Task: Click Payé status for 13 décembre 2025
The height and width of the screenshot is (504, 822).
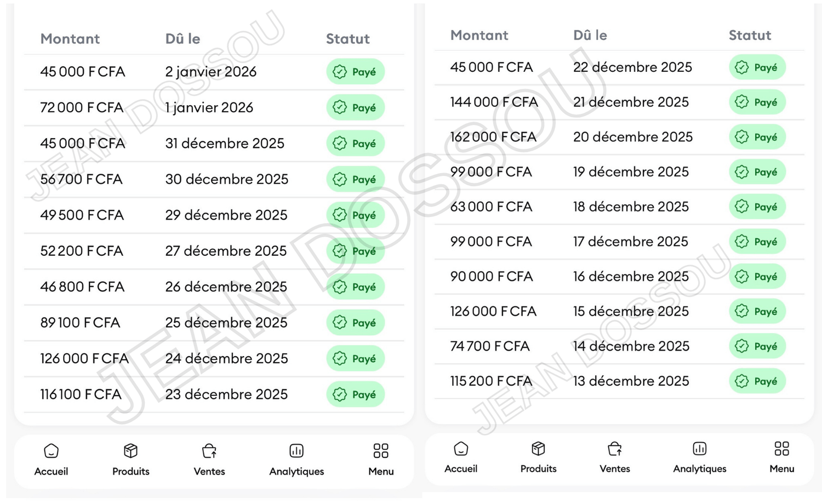Action: pyautogui.click(x=757, y=381)
